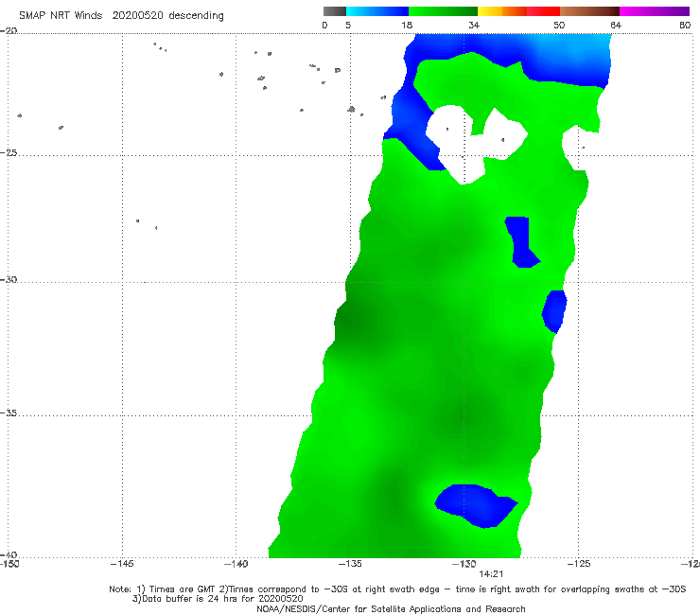Click the note line starting 'Note: 1) Times are GMT'

coord(397,589)
